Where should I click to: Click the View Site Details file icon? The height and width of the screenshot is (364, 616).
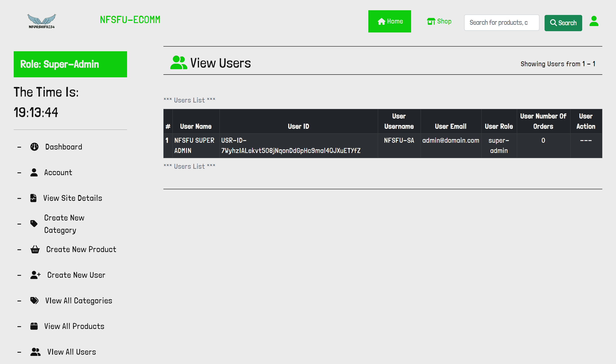33,198
